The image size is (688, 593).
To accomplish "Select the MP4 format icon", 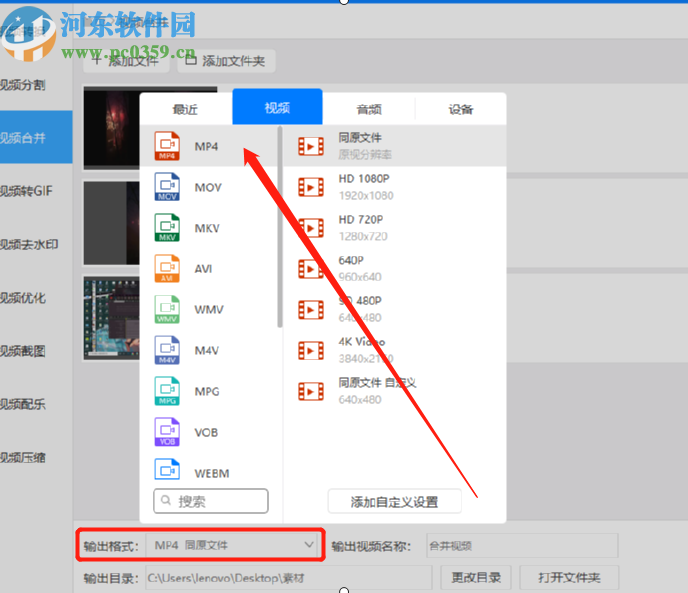I will [x=167, y=146].
